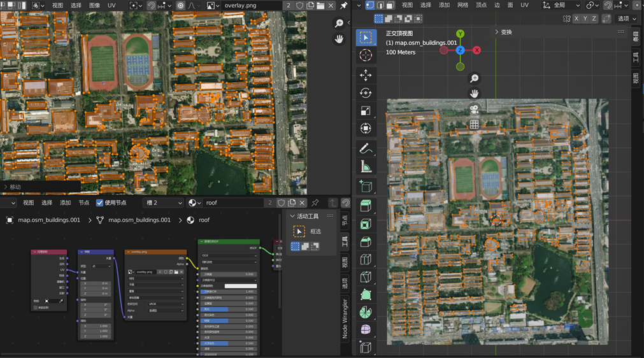
Task: Toggle proportional editing in UV editor header
Action: 180,5
